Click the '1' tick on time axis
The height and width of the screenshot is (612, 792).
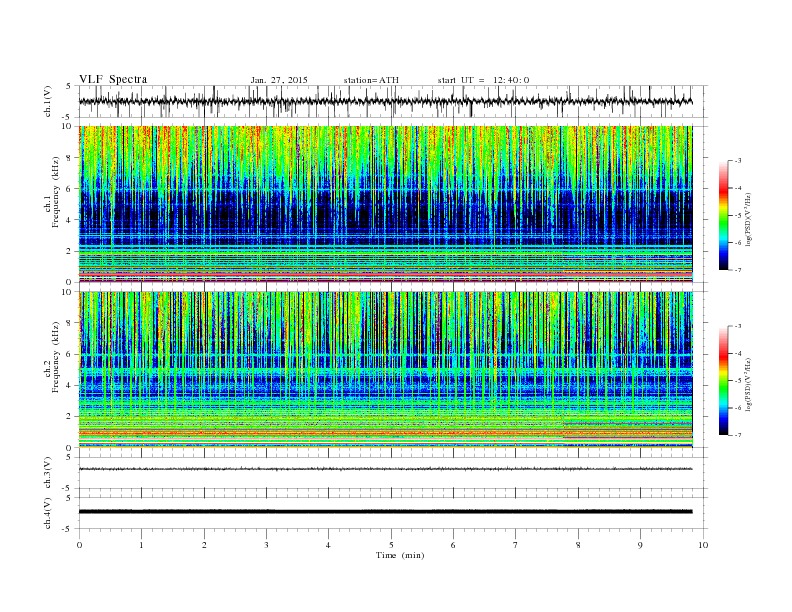[142, 545]
